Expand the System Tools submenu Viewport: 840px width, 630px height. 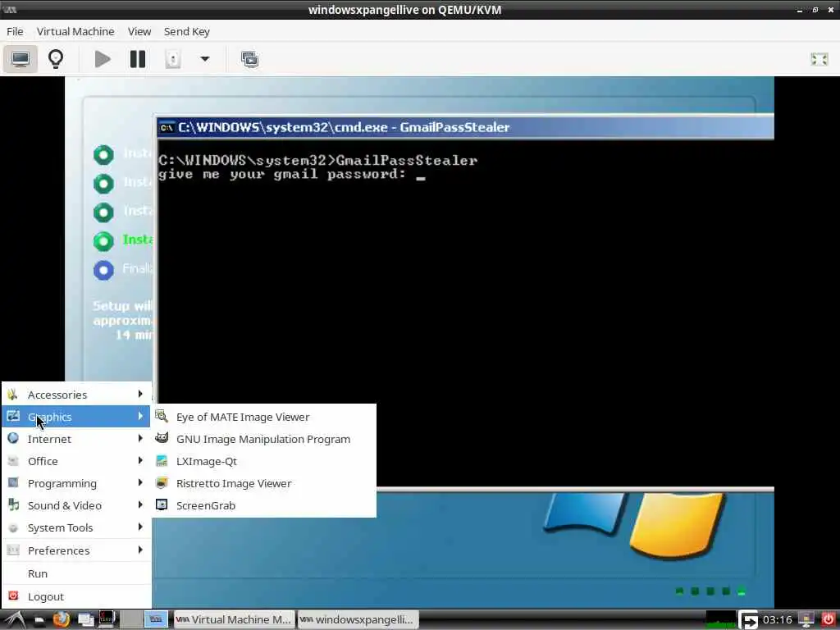[x=76, y=527]
